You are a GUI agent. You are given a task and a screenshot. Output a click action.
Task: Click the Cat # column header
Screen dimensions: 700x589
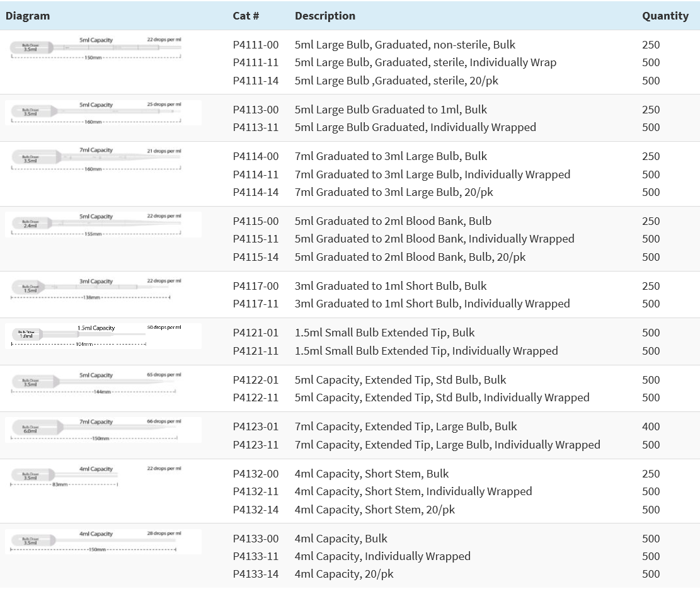click(246, 16)
